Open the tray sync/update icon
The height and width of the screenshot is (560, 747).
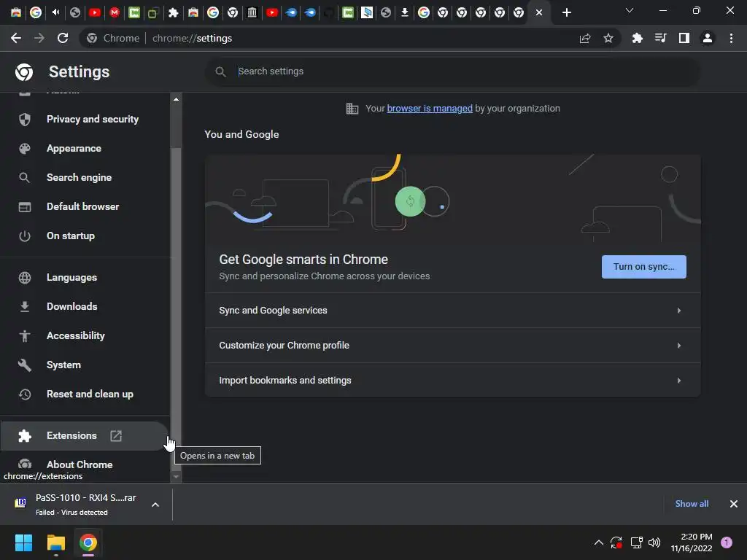tap(616, 542)
